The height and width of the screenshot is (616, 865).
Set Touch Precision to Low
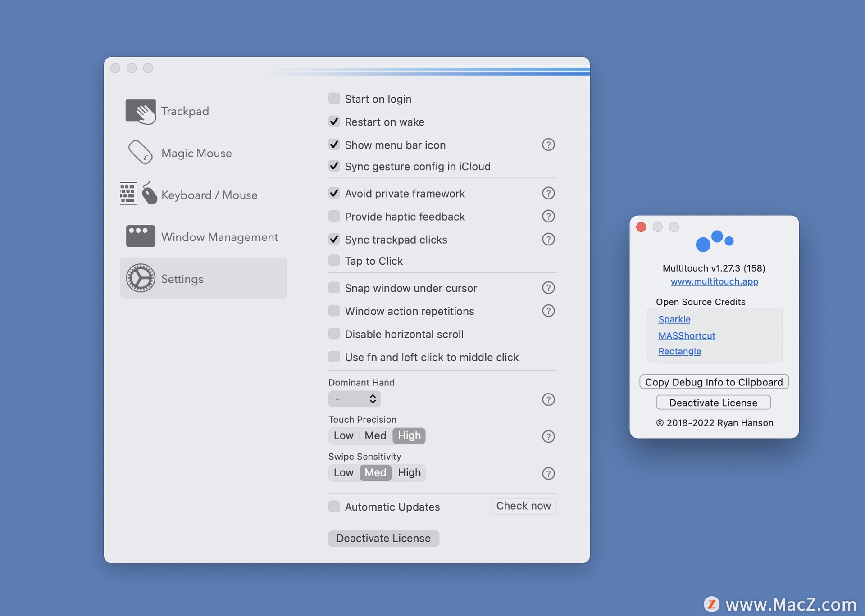[343, 435]
